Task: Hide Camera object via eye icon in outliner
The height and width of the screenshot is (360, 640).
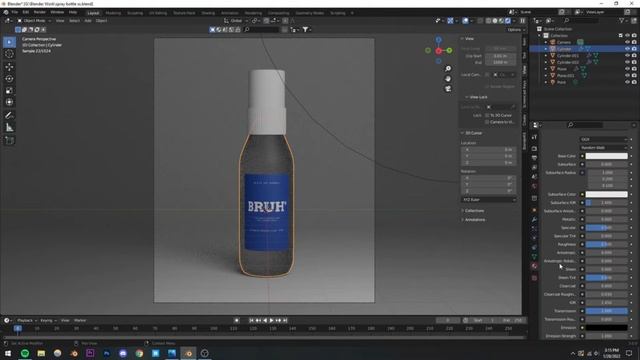Action: 627,42
